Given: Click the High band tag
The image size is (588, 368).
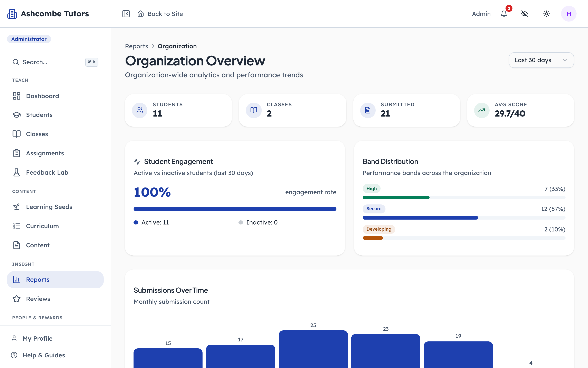Looking at the screenshot, I should click(x=372, y=189).
